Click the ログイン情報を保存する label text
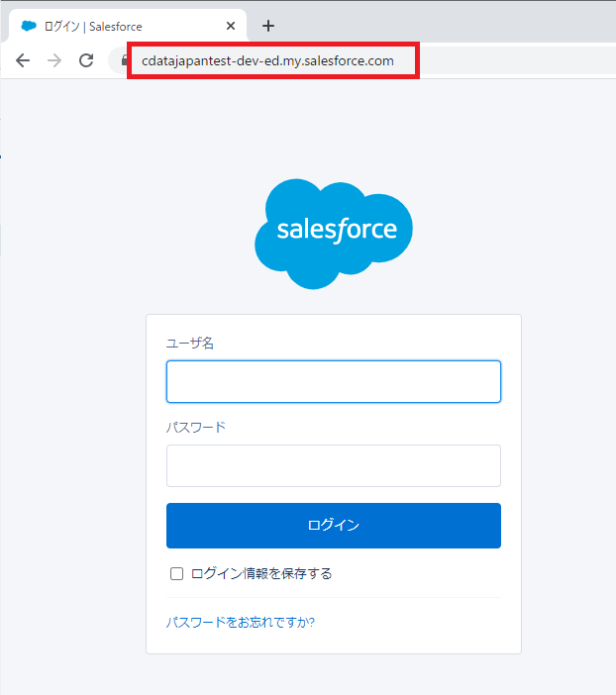This screenshot has width=616, height=695. point(261,573)
